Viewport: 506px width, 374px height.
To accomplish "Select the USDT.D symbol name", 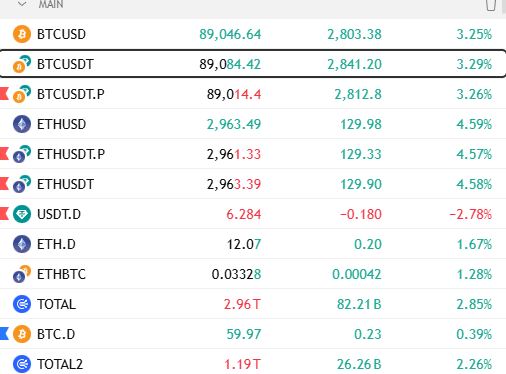I will pyautogui.click(x=59, y=214).
